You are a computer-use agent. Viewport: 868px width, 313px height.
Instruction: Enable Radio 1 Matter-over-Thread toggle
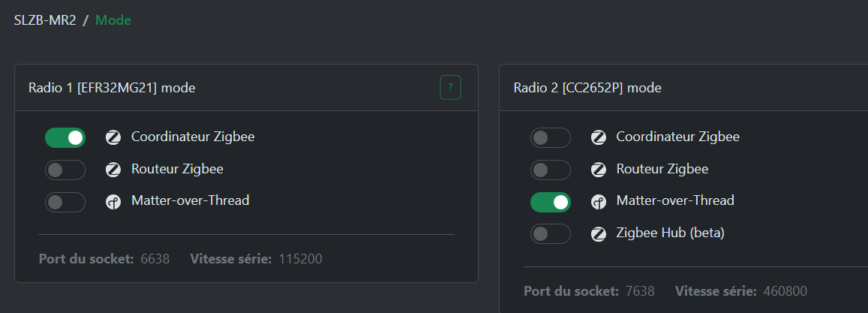coord(65,202)
